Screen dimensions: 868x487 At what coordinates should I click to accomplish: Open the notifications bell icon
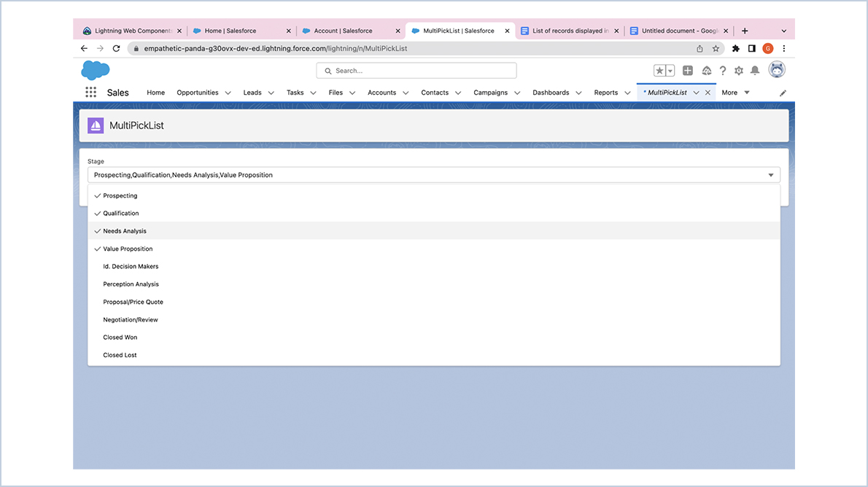(x=755, y=70)
